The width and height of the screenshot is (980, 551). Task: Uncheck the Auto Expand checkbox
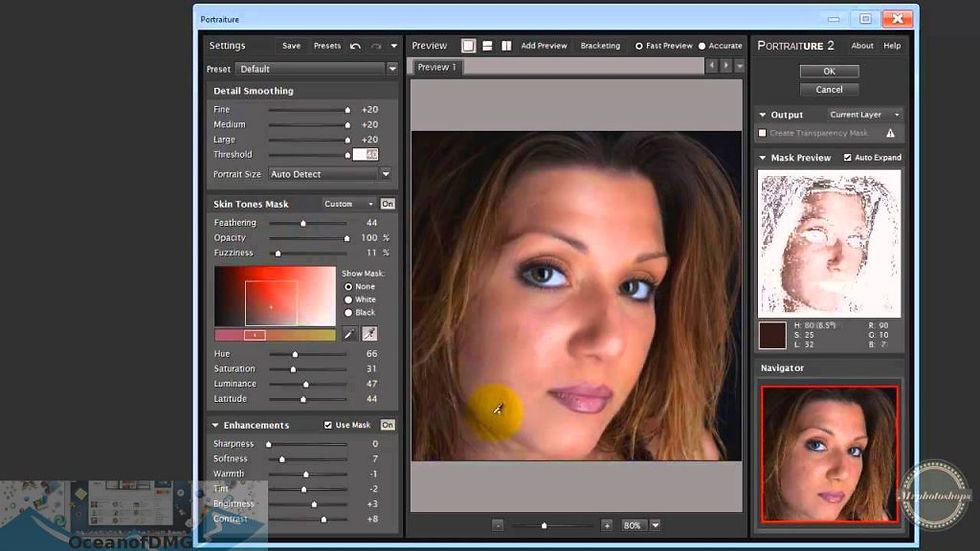[848, 158]
